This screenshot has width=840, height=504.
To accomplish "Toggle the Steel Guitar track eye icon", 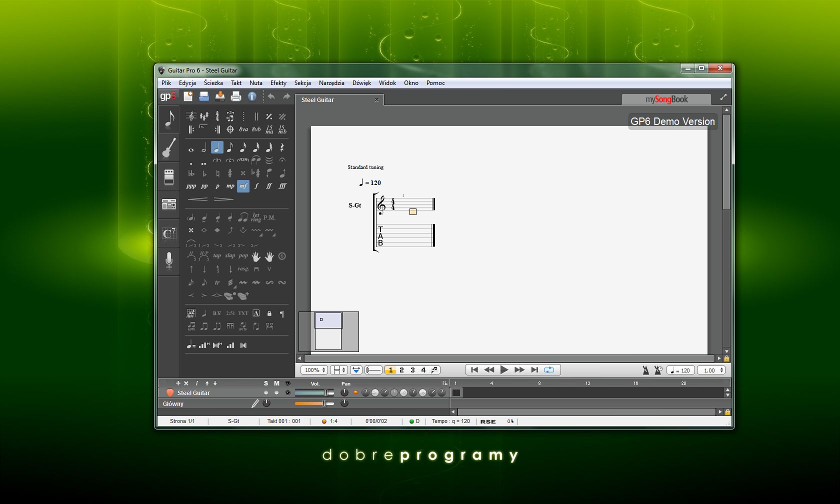I will [x=287, y=393].
